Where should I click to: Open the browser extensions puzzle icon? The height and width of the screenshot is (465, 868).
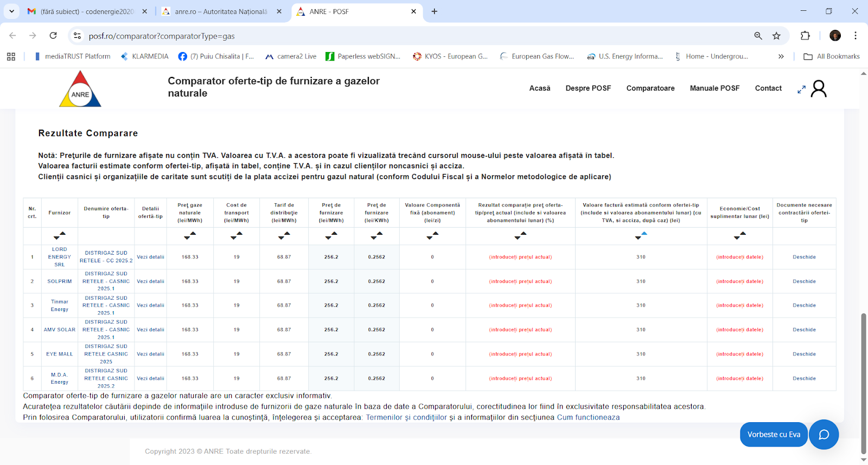tap(805, 36)
